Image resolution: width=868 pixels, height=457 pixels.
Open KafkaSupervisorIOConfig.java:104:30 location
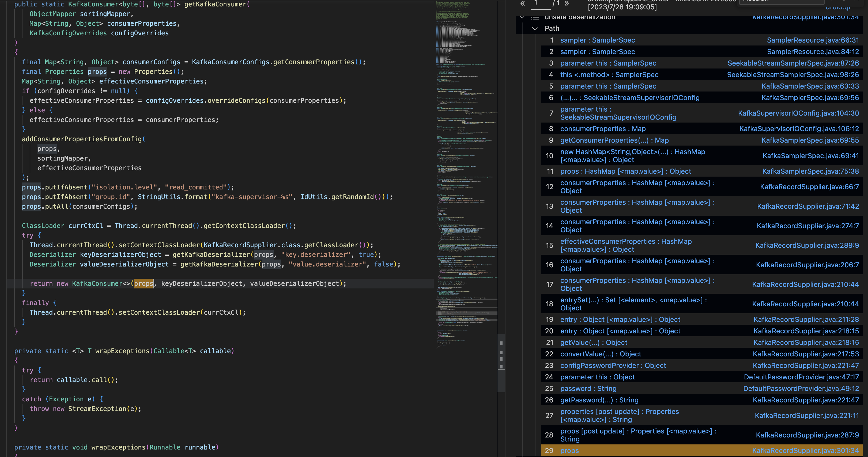point(798,113)
